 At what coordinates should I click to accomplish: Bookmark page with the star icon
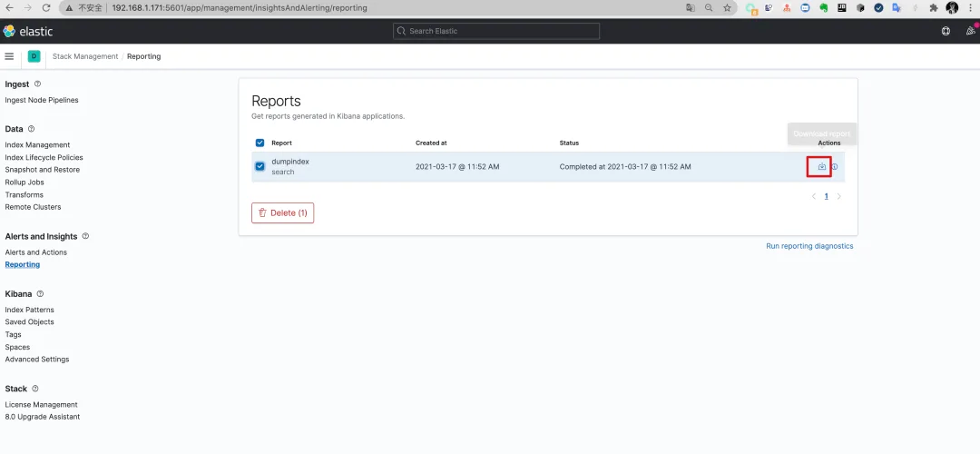point(727,8)
